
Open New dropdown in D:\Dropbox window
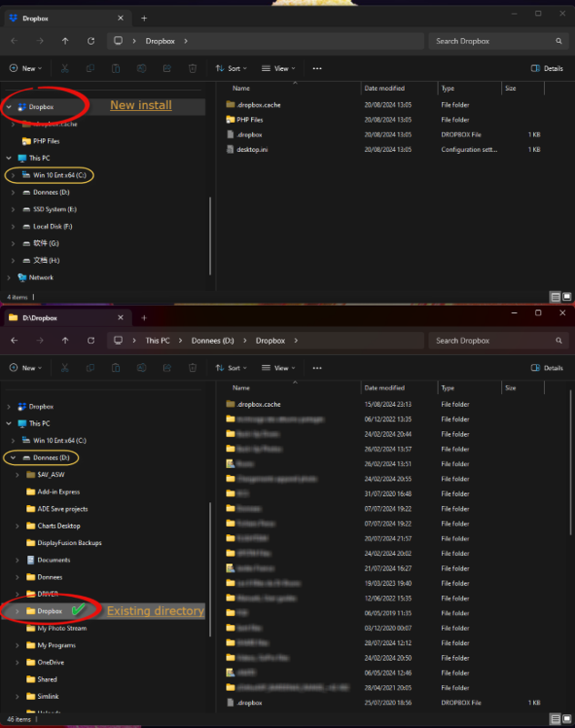25,368
